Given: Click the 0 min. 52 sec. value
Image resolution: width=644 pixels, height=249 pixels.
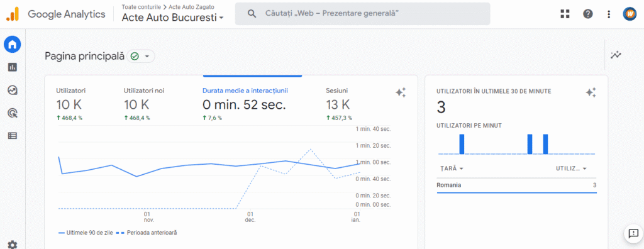Looking at the screenshot, I should tap(244, 104).
